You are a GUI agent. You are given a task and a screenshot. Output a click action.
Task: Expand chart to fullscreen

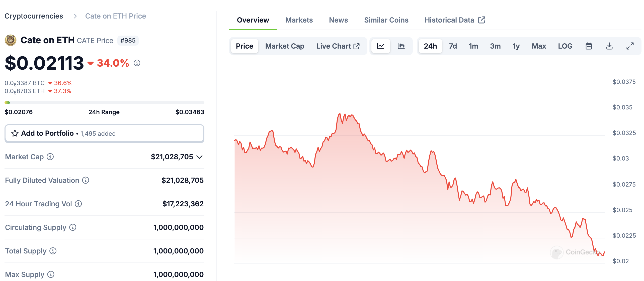(630, 46)
